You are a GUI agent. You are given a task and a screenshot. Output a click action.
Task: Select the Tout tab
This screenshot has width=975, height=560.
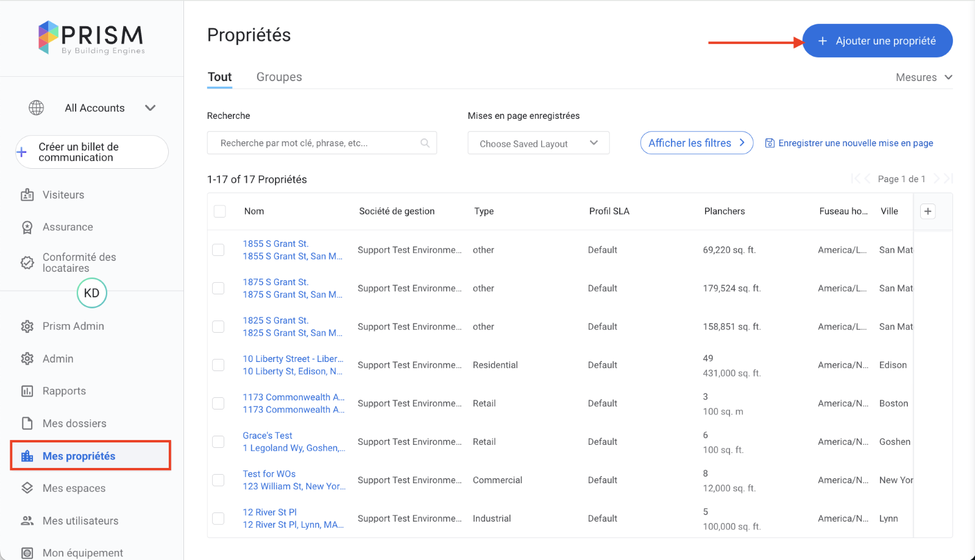coord(219,77)
